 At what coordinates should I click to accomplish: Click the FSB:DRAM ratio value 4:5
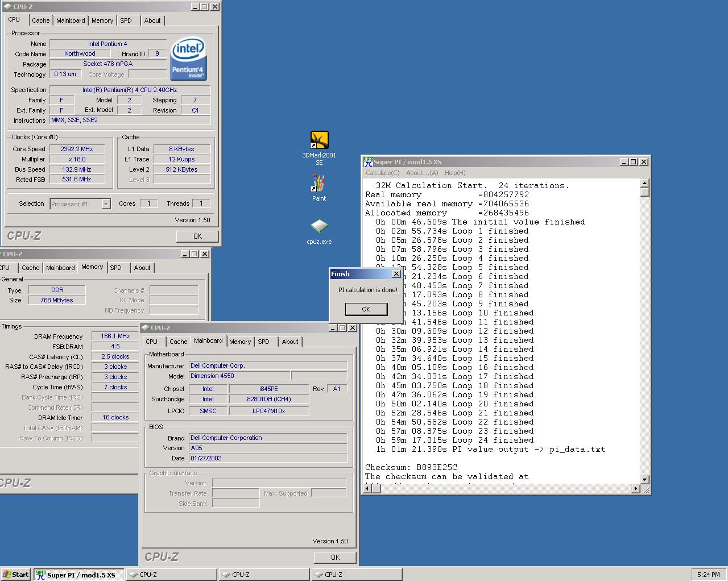pyautogui.click(x=115, y=346)
